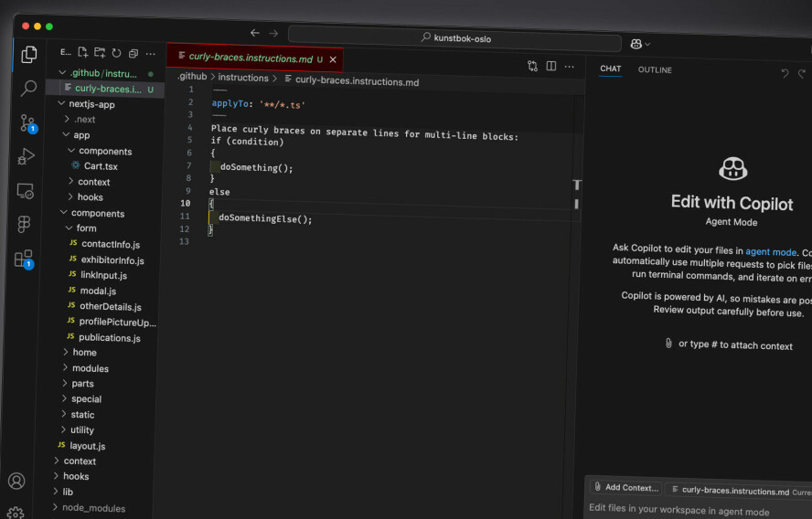Expand the home folder

[84, 352]
